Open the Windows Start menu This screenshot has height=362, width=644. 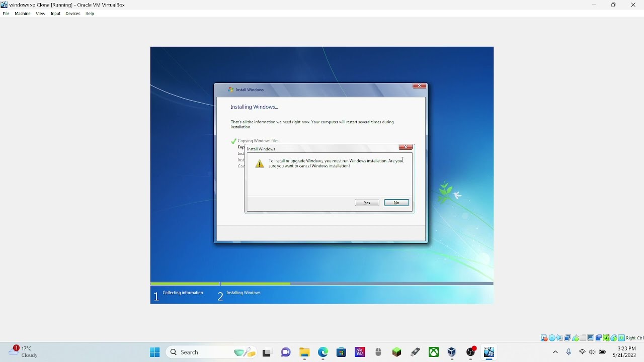click(x=154, y=352)
